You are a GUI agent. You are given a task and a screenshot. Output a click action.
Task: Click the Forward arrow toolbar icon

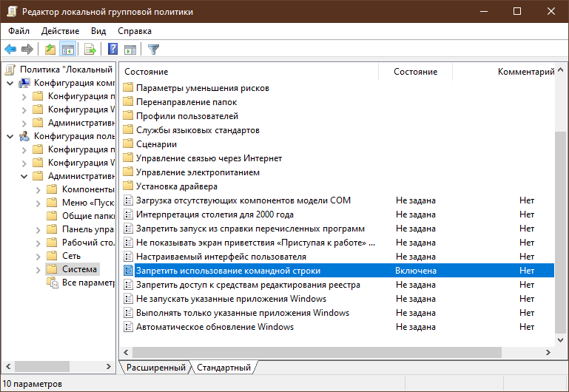pos(27,49)
